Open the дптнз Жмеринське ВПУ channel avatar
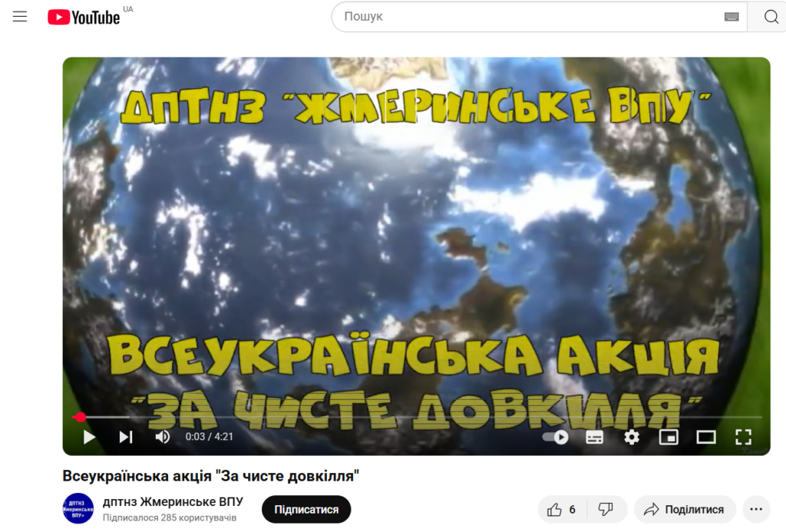Screen dimensions: 786x532 [78, 508]
